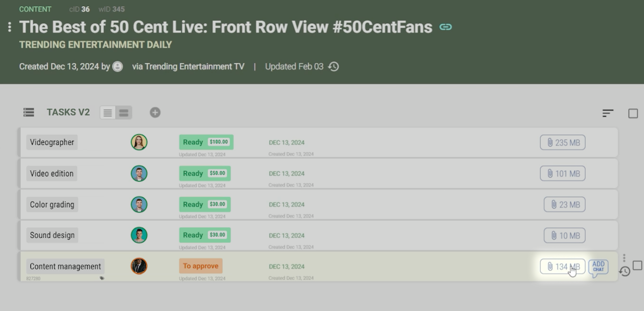Click the tasks list icon beside TASKS V2

click(29, 112)
